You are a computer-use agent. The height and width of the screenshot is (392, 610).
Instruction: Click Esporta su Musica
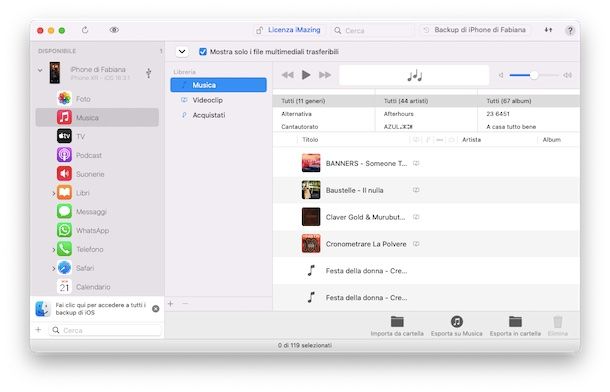point(456,326)
